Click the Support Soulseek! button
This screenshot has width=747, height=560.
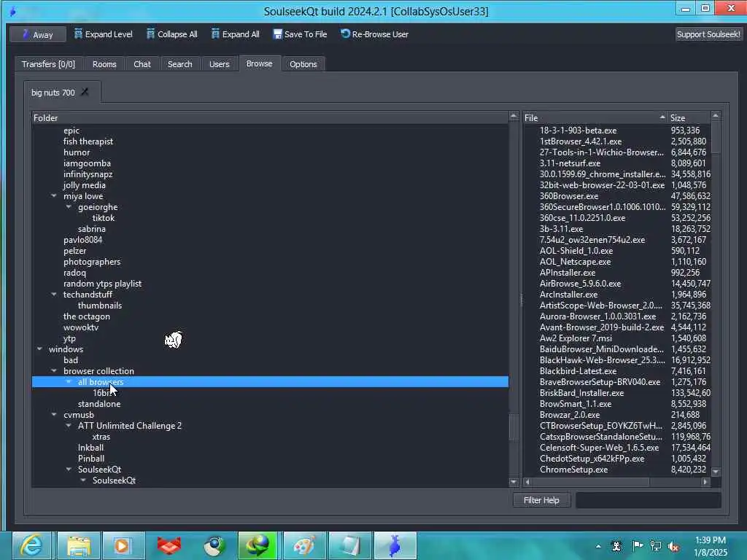[708, 34]
